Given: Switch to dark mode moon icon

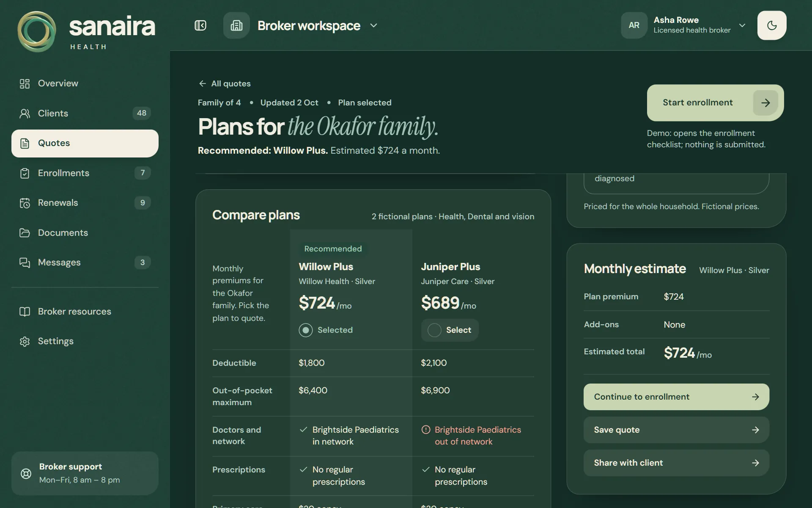Looking at the screenshot, I should click(x=772, y=25).
